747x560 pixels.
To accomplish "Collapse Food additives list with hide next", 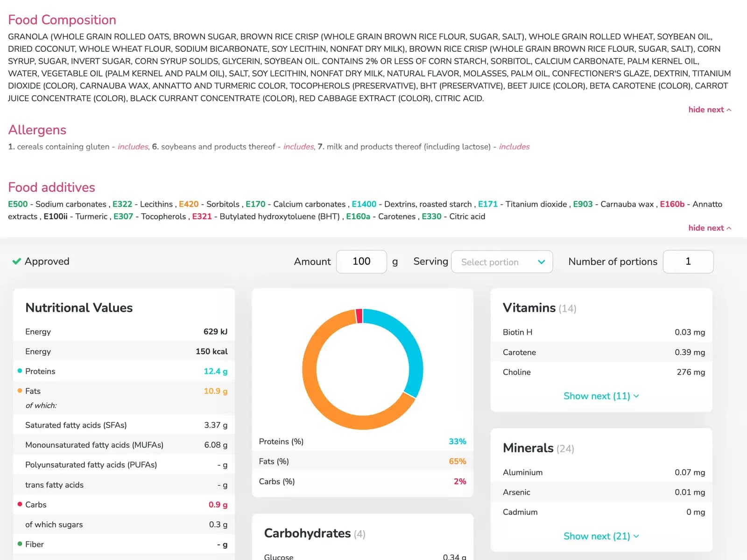I will [709, 228].
